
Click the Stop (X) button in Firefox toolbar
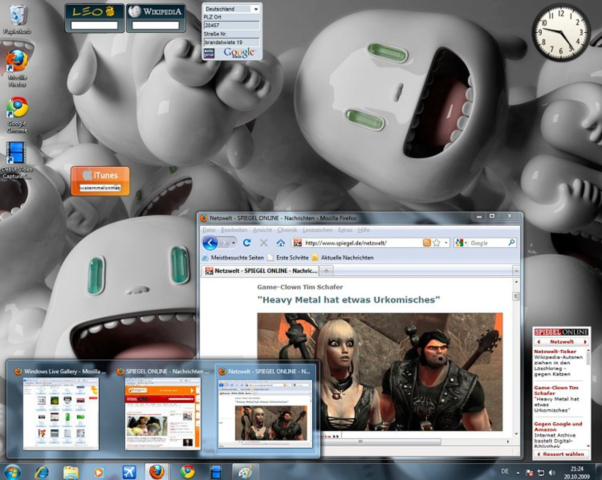tap(264, 243)
